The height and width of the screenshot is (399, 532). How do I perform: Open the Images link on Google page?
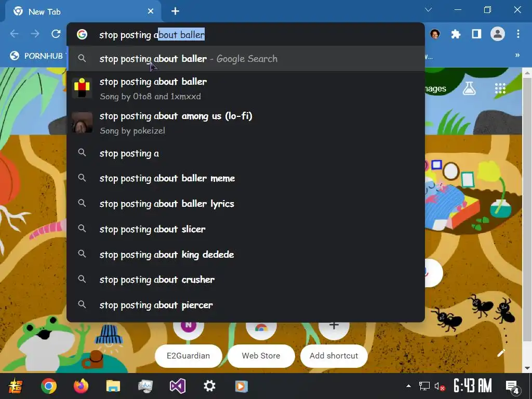[436, 89]
